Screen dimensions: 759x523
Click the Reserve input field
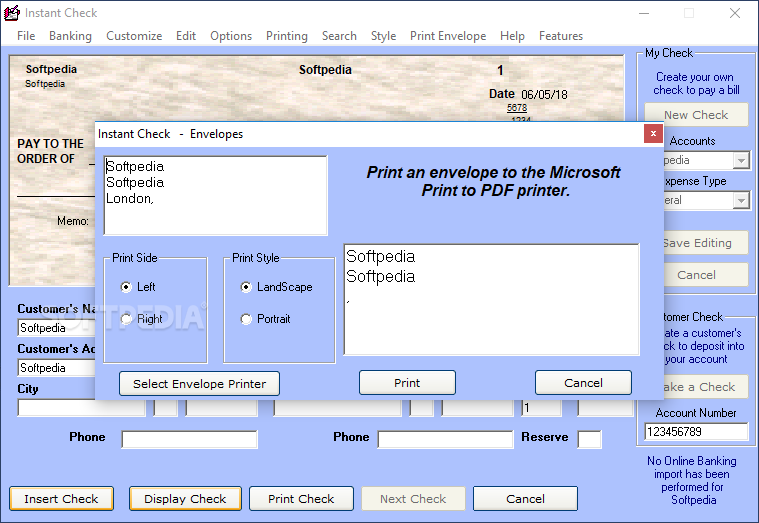click(x=590, y=439)
